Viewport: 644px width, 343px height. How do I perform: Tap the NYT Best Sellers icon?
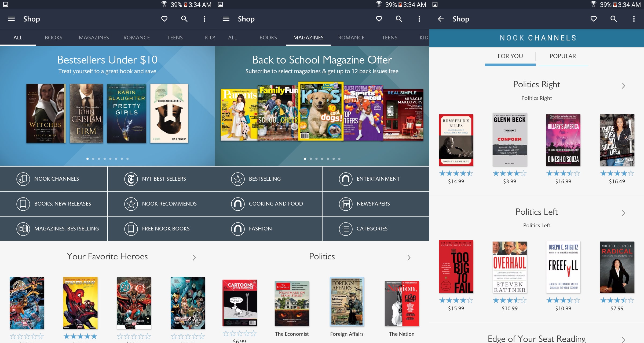pyautogui.click(x=131, y=179)
